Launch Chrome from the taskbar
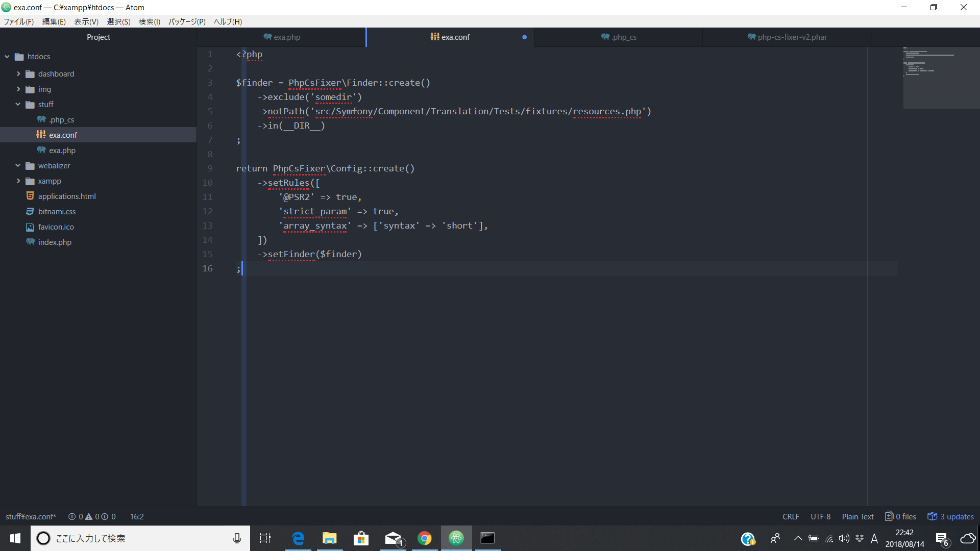The width and height of the screenshot is (980, 551). [424, 538]
